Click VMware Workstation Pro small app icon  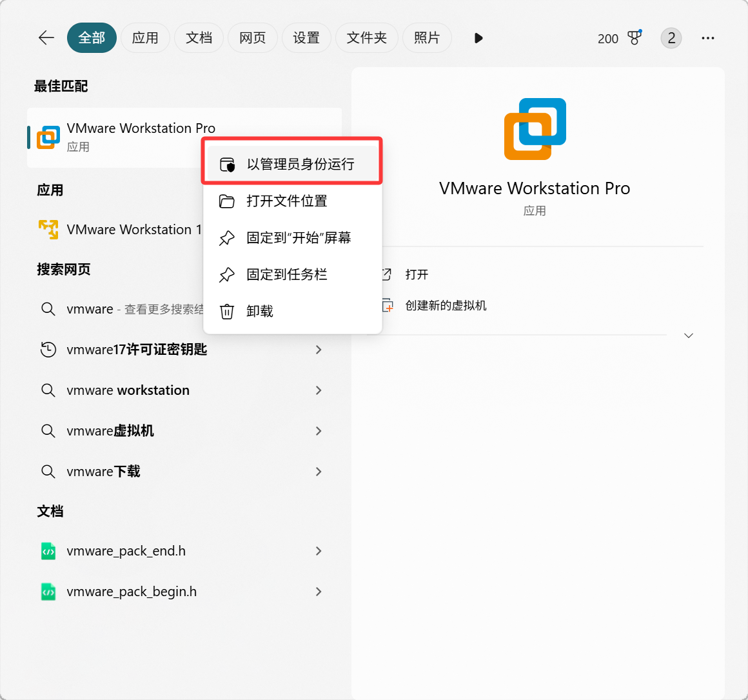(x=48, y=137)
